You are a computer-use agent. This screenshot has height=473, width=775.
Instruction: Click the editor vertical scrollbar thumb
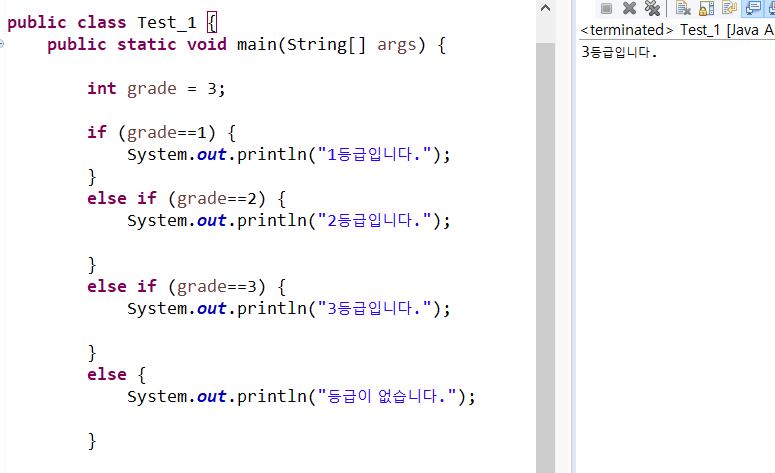(545, 257)
